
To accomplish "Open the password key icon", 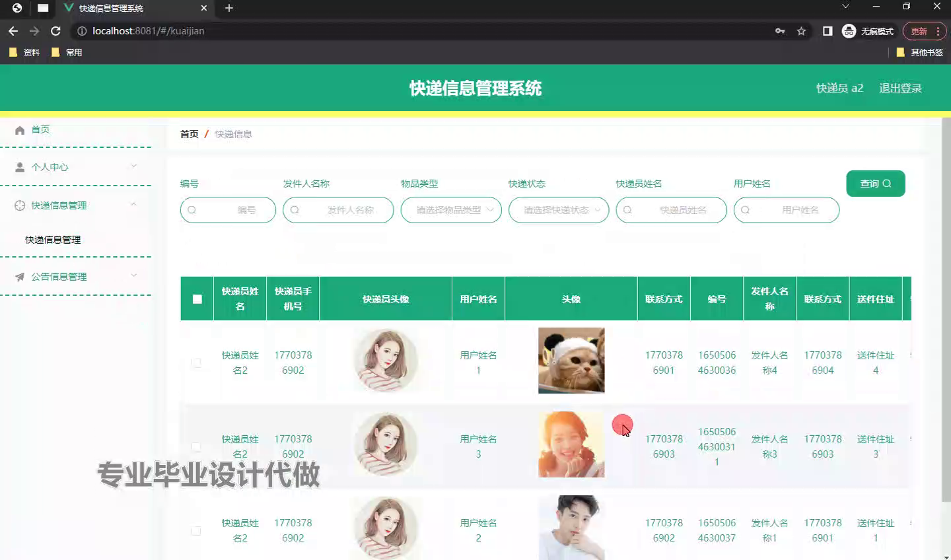I will pos(780,31).
